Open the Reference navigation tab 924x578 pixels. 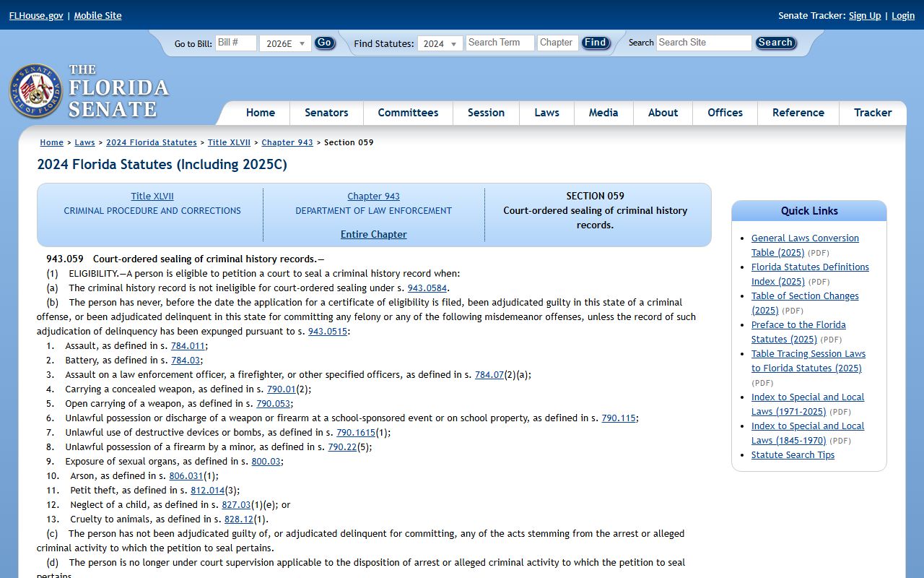798,113
